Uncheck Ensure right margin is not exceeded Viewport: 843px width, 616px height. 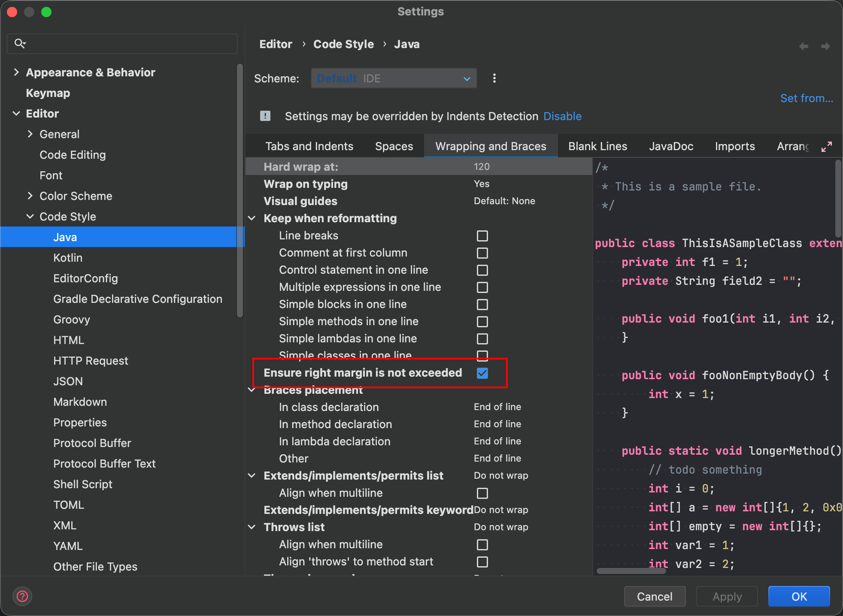(482, 373)
